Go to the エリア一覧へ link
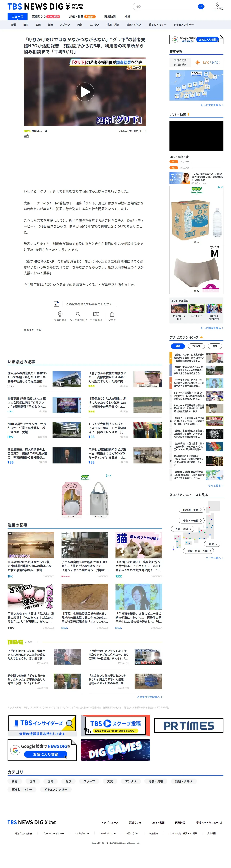This screenshot has height=868, width=231. 214,558
